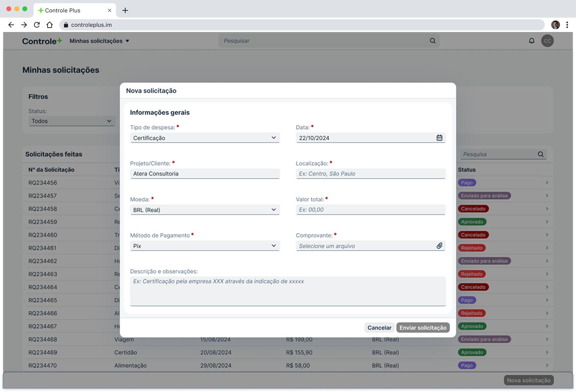576x392 pixels.
Task: Open the Minhas solicitações navigation menu
Action: click(99, 41)
